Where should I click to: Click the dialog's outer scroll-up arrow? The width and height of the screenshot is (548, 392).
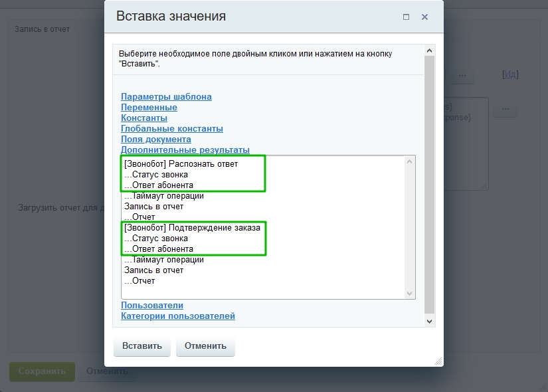(429, 50)
